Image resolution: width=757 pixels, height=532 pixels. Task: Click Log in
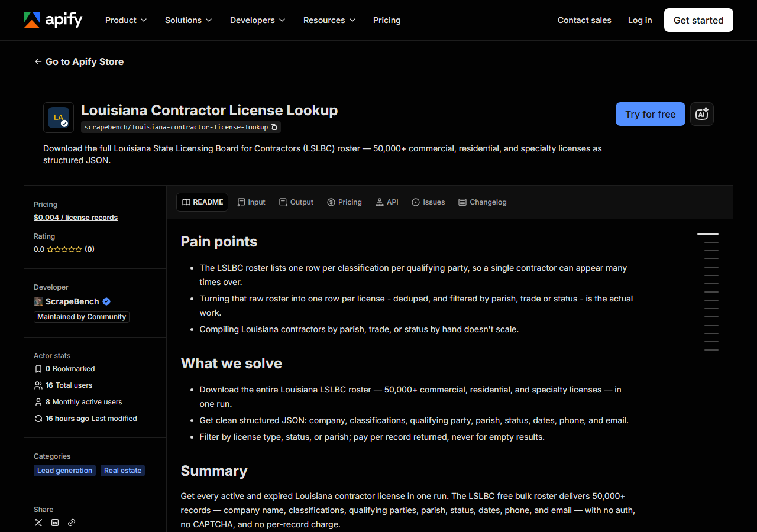pyautogui.click(x=640, y=20)
